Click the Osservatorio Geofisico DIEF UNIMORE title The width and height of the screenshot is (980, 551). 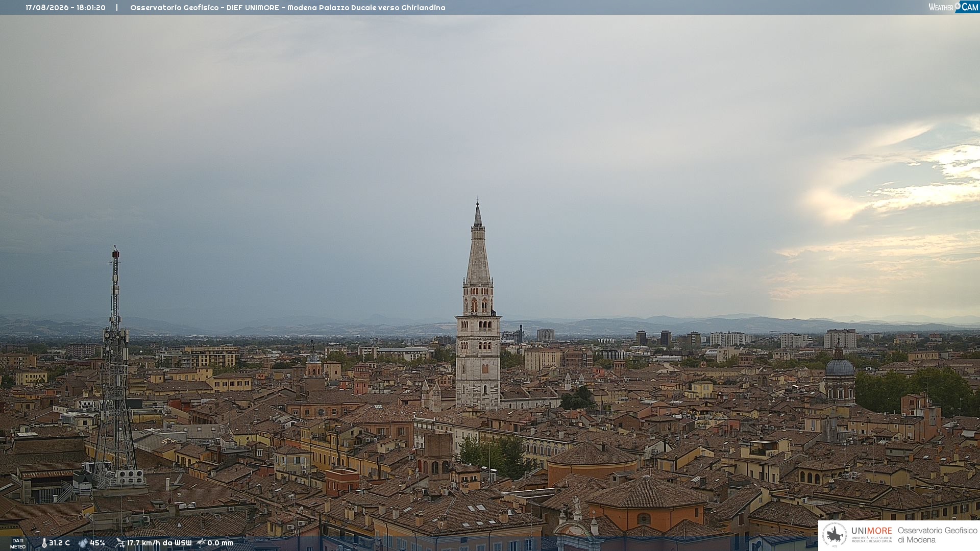point(287,8)
